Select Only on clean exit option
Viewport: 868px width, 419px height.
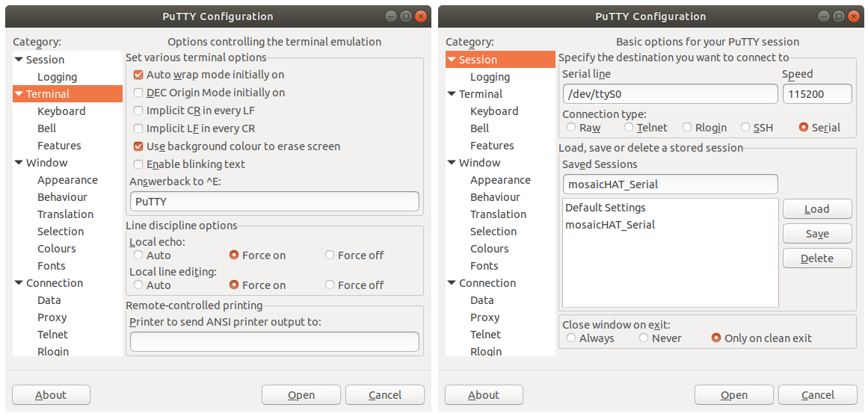715,338
